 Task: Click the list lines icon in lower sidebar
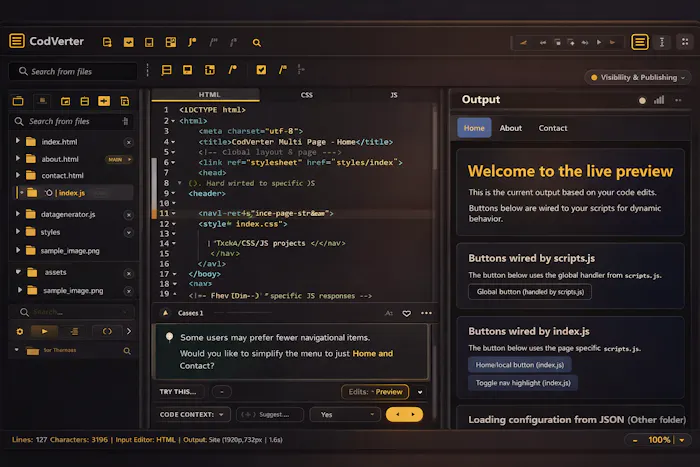[x=75, y=331]
